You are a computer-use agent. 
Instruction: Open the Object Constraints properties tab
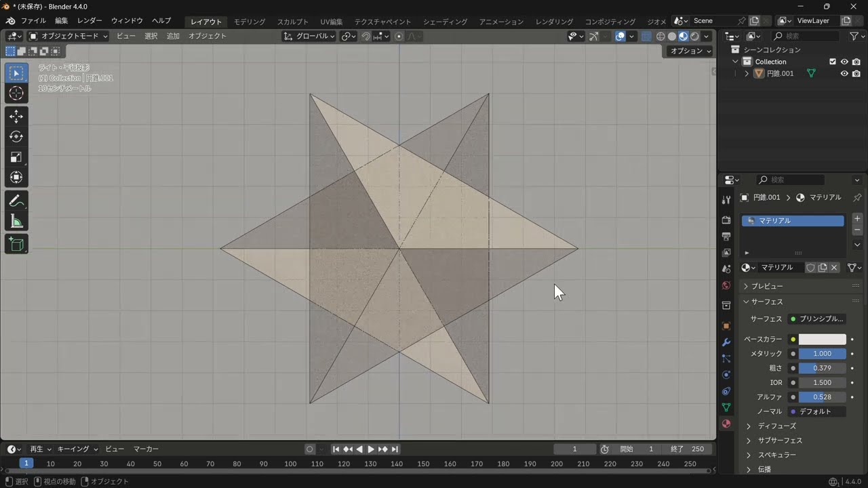(726, 391)
